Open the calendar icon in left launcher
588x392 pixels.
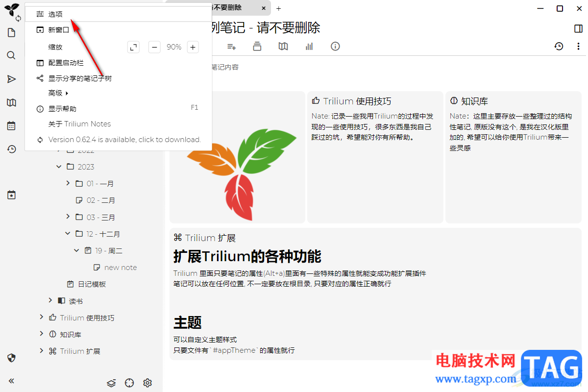tap(11, 126)
